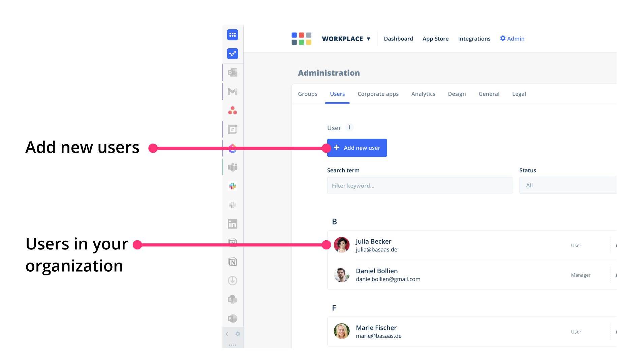Click the F section letter heading
Screen dimensions: 617x364
334,308
